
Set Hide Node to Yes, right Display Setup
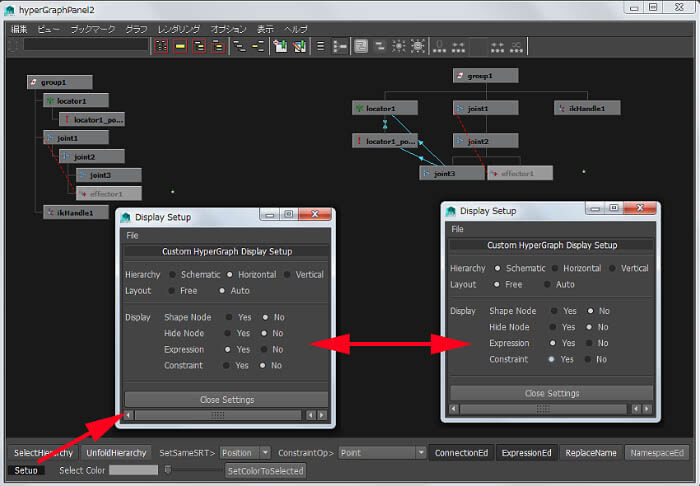[x=553, y=327]
